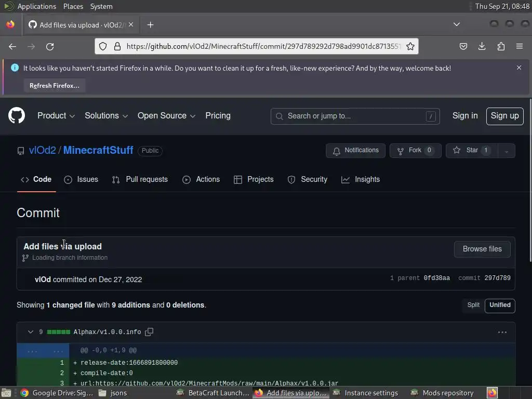The width and height of the screenshot is (532, 399).
Task: Open the Insights tab
Action: click(x=361, y=179)
